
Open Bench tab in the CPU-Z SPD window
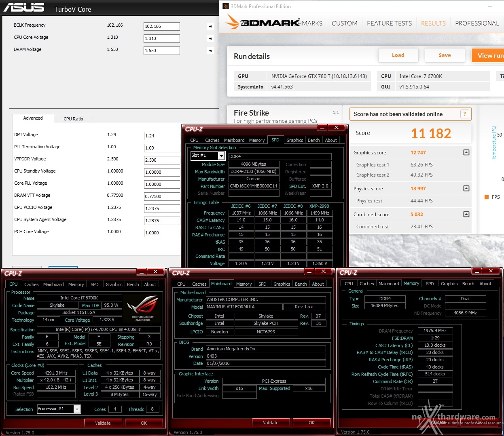point(313,140)
